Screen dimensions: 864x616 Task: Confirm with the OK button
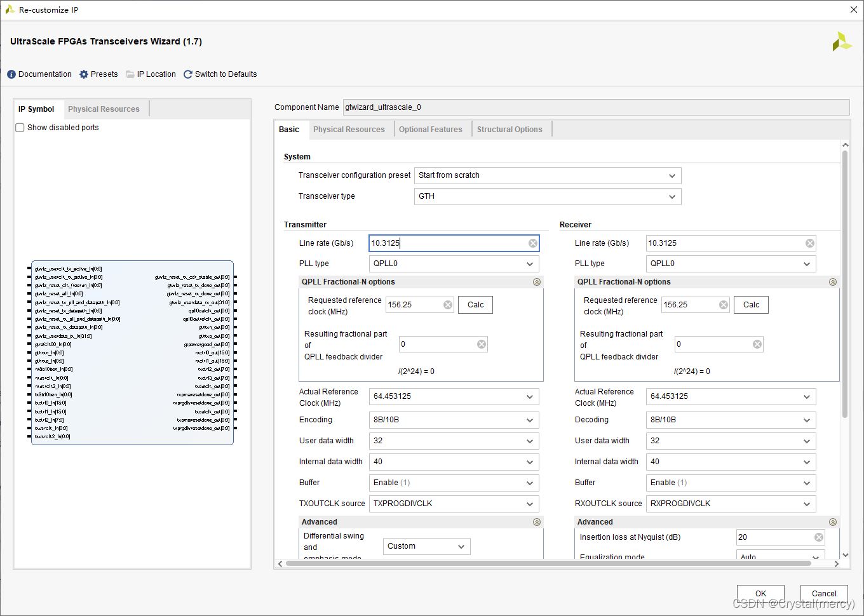point(760,594)
